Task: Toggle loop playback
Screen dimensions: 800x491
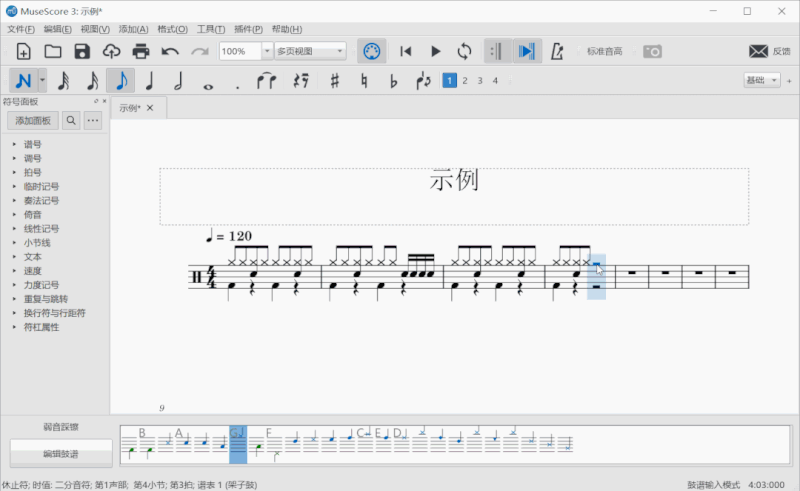Action: [465, 51]
